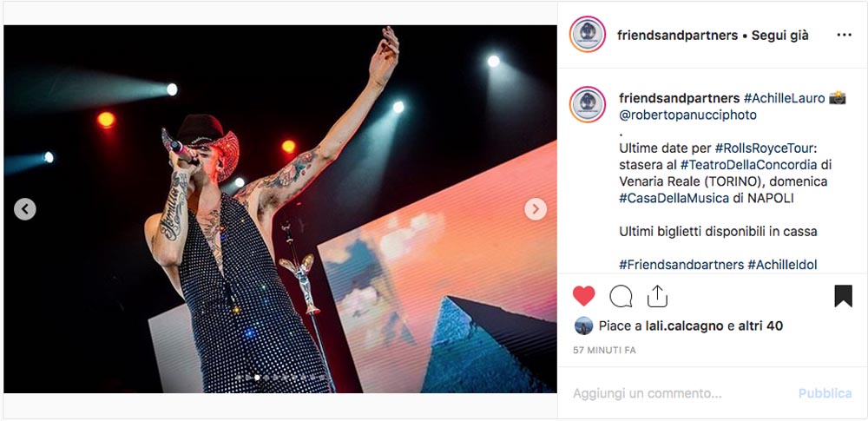Open the #TeatroDellaConcordia hashtag

pyautogui.click(x=756, y=165)
